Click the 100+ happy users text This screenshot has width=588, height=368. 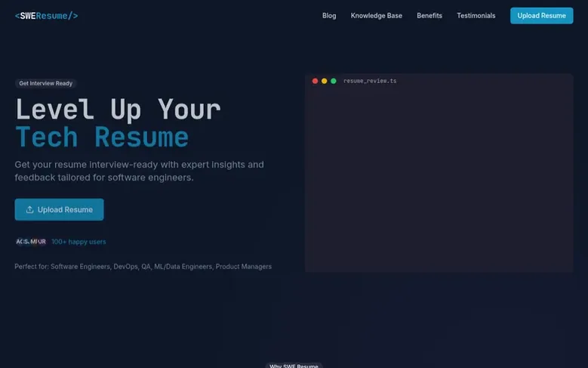[79, 242]
